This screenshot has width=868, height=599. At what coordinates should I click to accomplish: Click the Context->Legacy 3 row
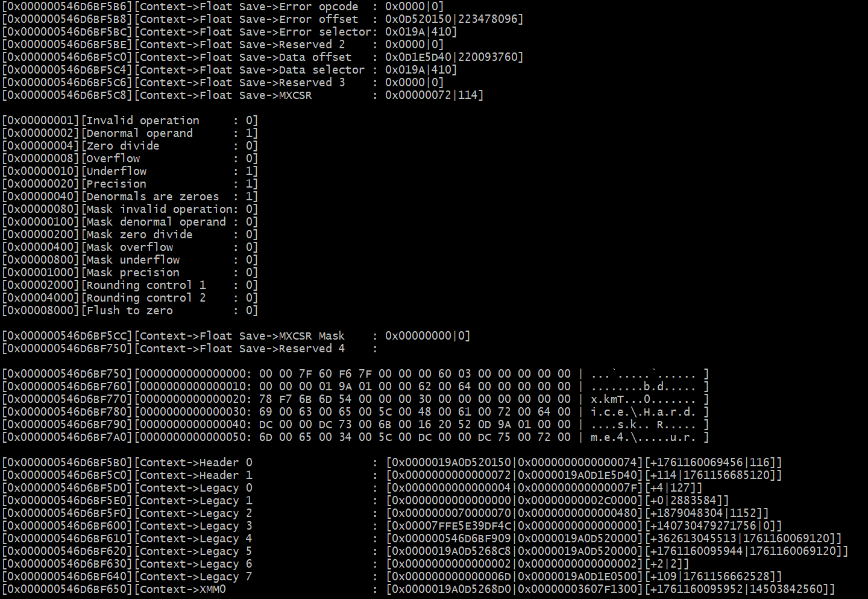pyautogui.click(x=392, y=526)
